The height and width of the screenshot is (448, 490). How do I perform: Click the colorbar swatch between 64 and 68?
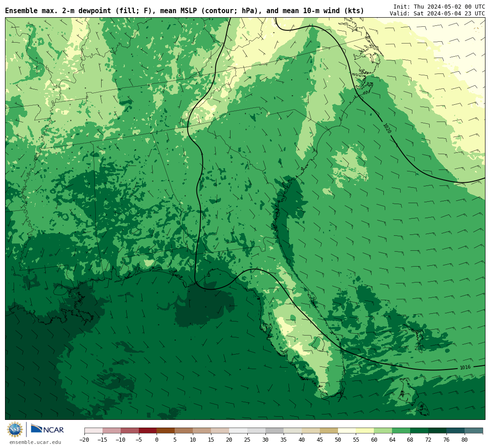click(401, 431)
